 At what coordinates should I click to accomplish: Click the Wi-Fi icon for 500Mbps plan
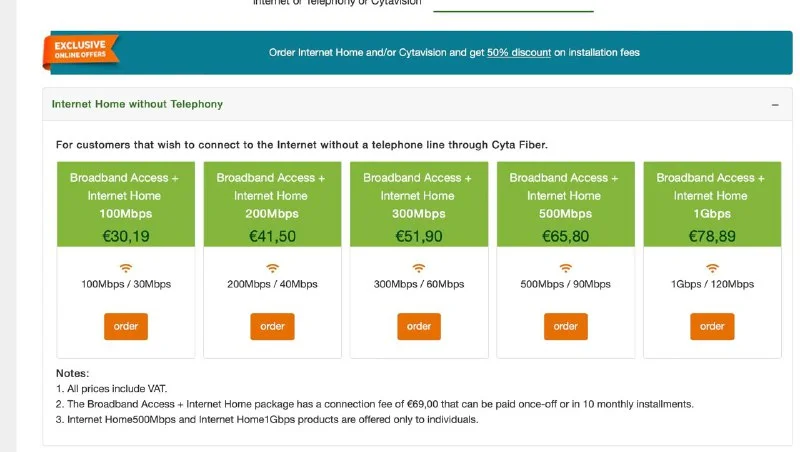click(565, 268)
